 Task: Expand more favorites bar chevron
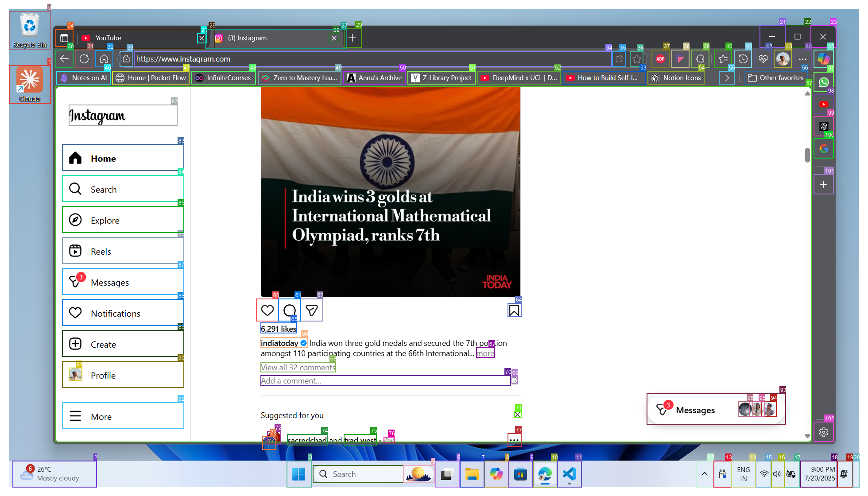tap(726, 78)
